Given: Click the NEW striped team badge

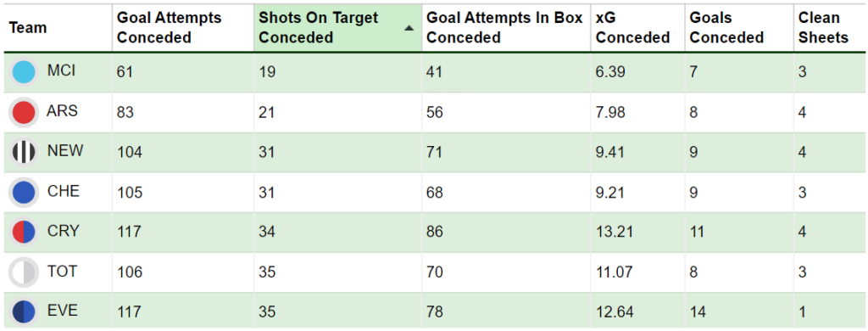Looking at the screenshot, I should (x=24, y=153).
